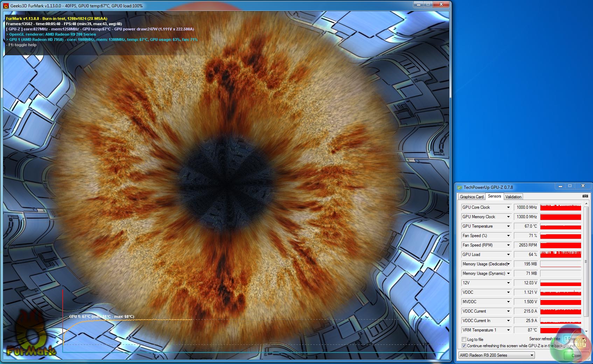Click the scrollbar up arrow in Sensors list
The image size is (593, 364).
tap(586, 204)
